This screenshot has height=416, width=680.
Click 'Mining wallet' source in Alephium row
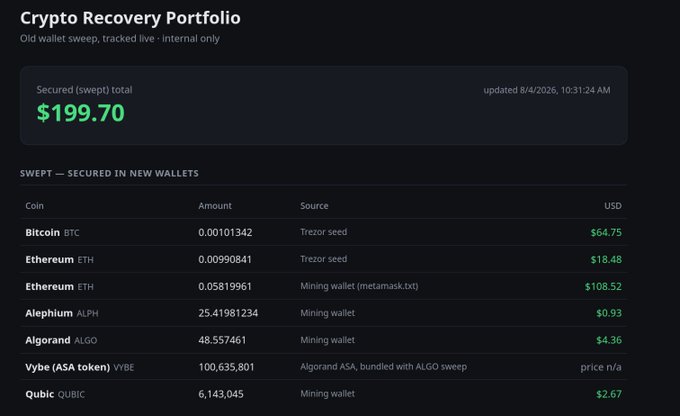(327, 313)
